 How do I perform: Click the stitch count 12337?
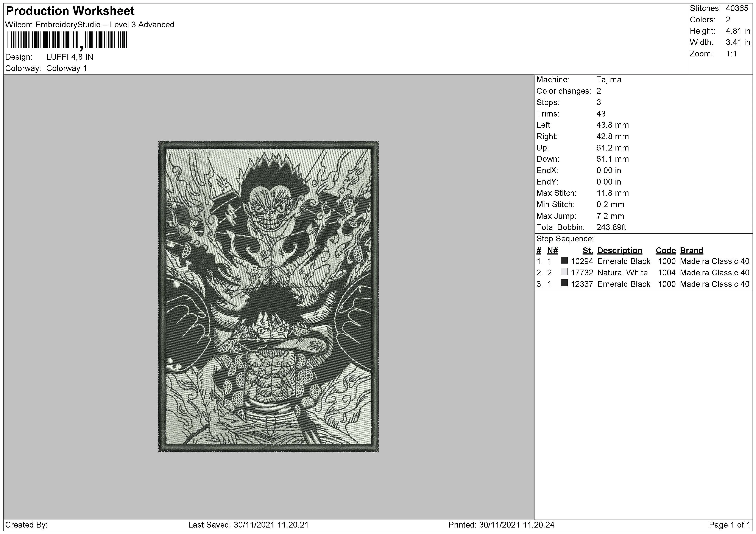582,284
